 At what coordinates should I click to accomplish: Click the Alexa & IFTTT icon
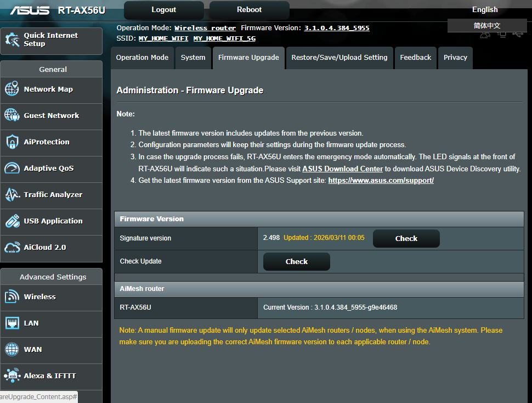(12, 376)
